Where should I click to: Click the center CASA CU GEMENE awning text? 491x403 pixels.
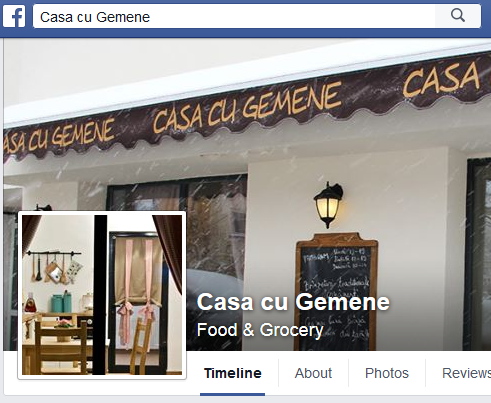[247, 107]
